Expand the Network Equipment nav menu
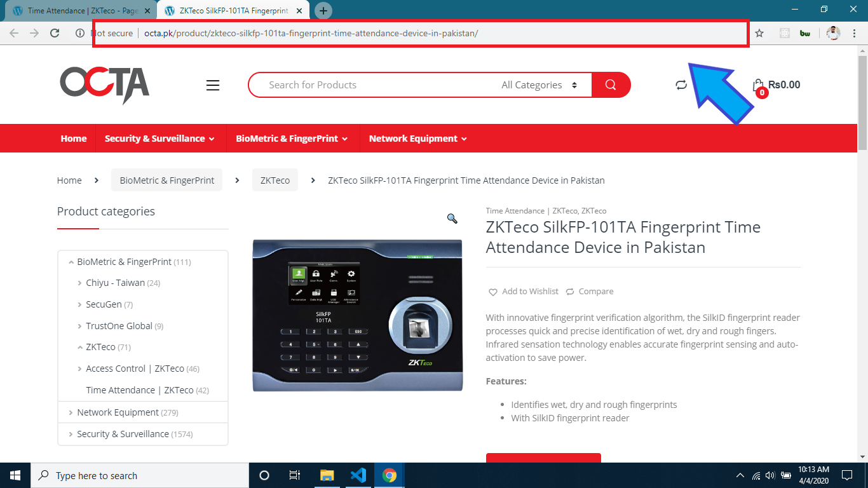This screenshot has width=868, height=488. (x=418, y=139)
